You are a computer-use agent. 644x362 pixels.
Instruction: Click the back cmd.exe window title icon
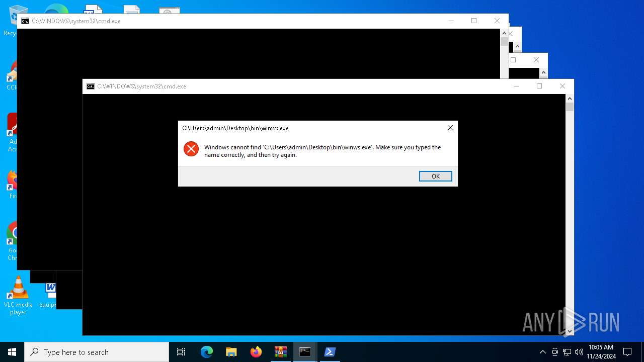pos(25,21)
